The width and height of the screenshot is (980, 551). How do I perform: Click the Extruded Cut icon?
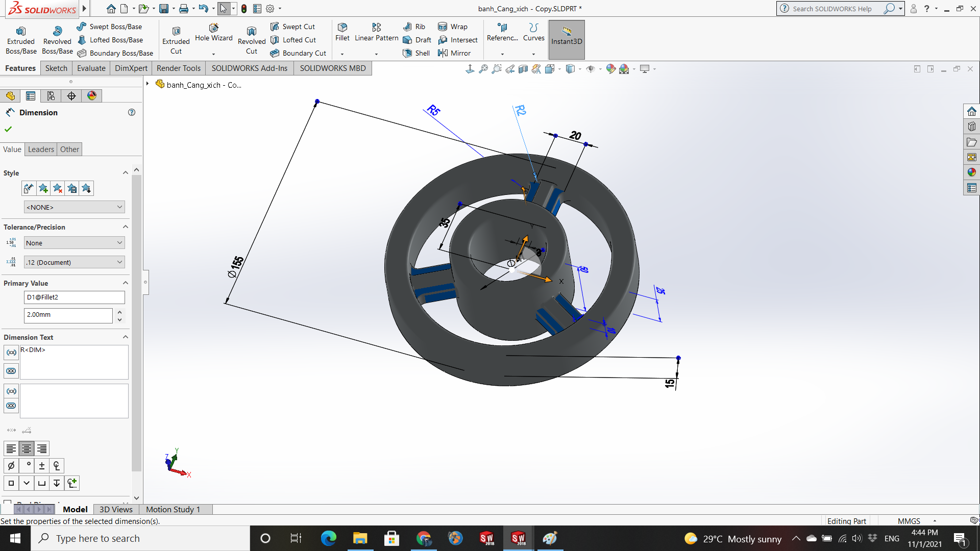176,31
